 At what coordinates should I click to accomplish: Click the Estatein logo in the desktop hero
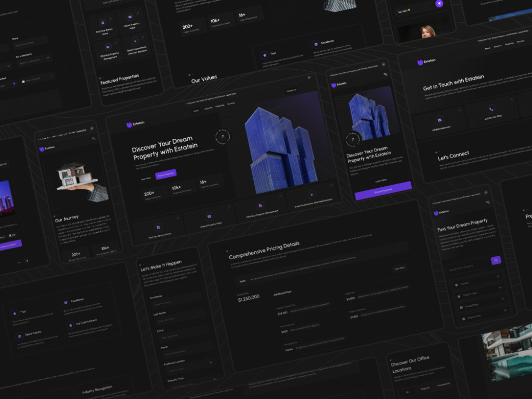click(135, 124)
